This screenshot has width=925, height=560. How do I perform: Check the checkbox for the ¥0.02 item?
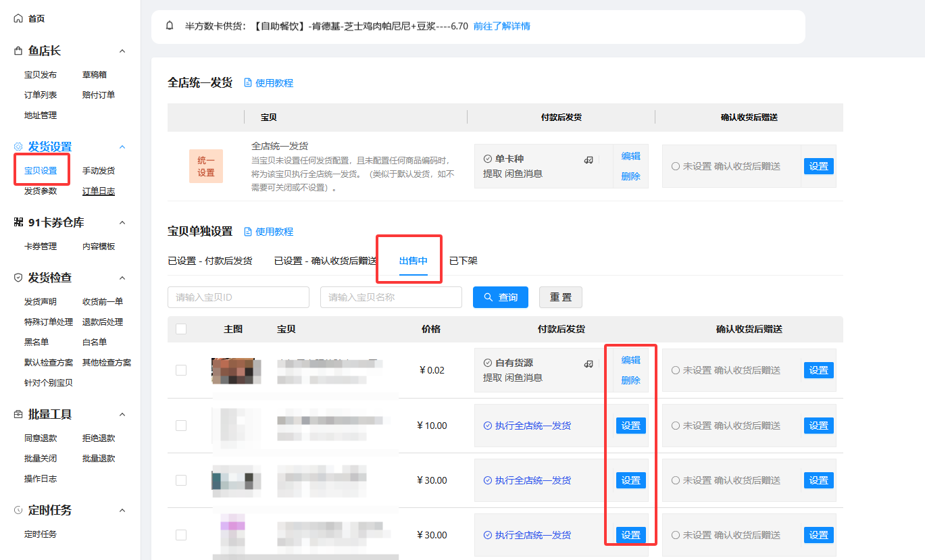(x=181, y=370)
